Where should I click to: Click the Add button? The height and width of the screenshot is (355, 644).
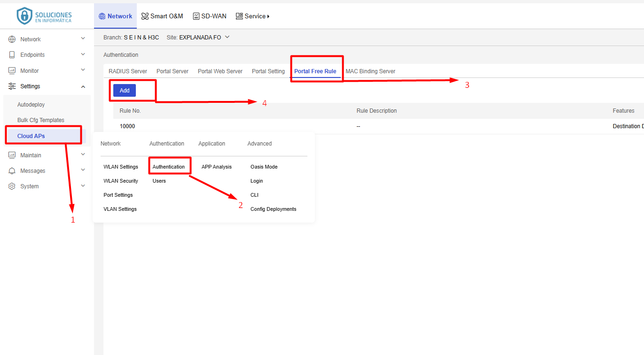(x=125, y=91)
